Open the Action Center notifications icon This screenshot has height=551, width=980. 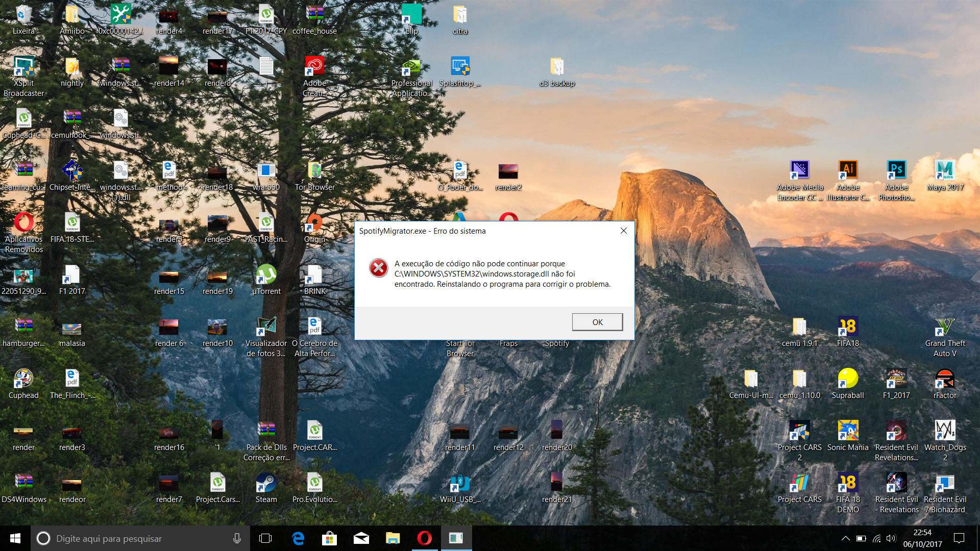pyautogui.click(x=959, y=538)
